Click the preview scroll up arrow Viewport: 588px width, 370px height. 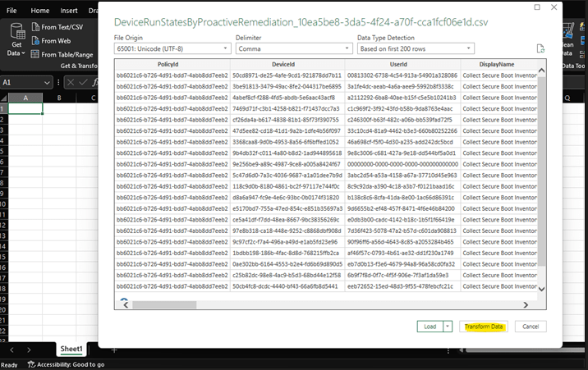pyautogui.click(x=541, y=70)
